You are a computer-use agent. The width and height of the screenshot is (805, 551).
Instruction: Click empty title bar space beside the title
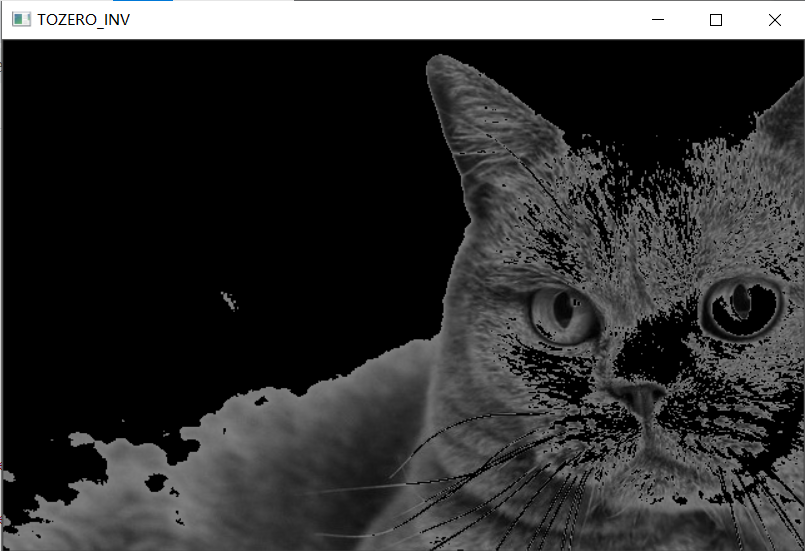tap(380, 20)
